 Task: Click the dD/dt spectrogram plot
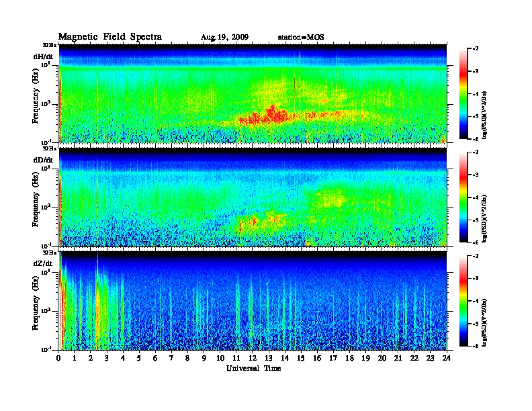click(x=253, y=197)
